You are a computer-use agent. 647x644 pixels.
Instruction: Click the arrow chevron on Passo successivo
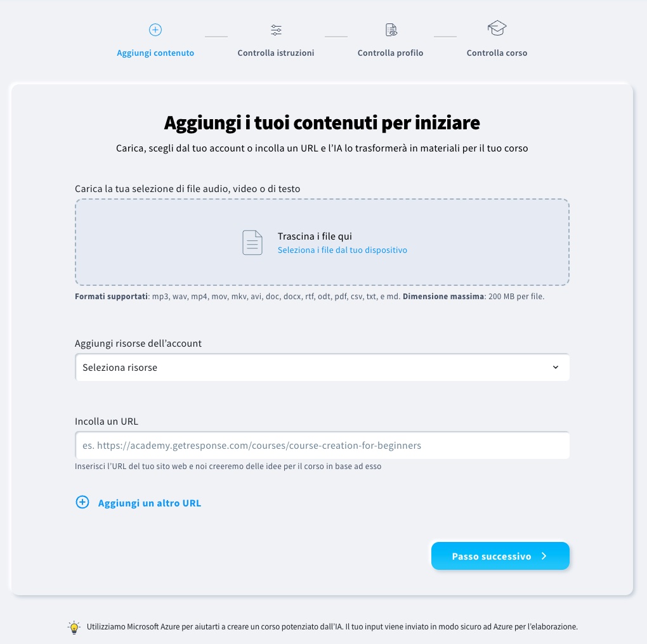click(544, 557)
